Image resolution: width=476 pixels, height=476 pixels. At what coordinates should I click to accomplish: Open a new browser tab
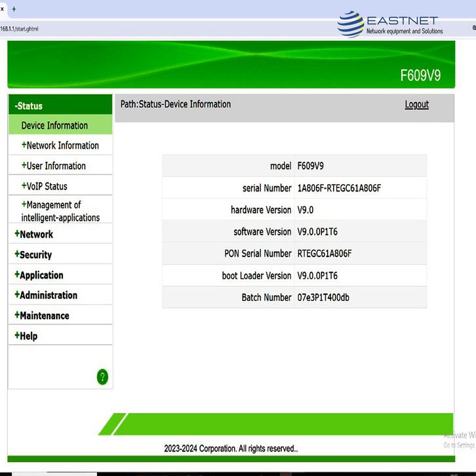[x=14, y=9]
